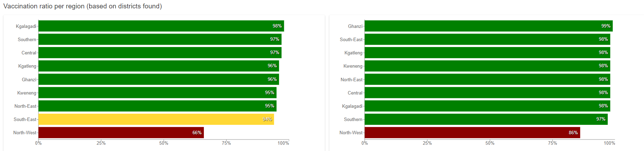Viewport: 644px width, 151px height.
Task: Click the North-West bar showing 86%
Action: click(472, 133)
